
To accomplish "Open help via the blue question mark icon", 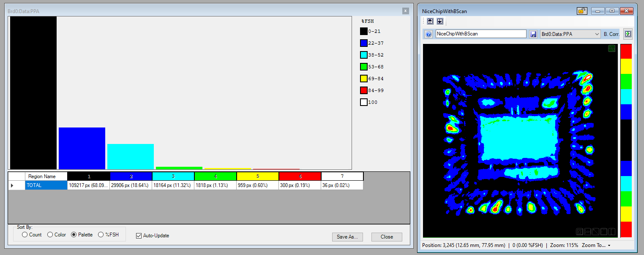I will 428,34.
